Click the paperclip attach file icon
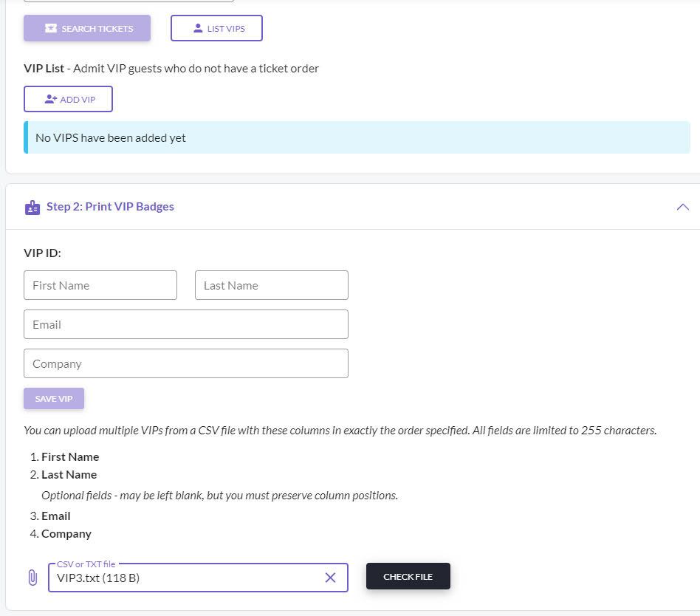The height and width of the screenshot is (616, 700). pyautogui.click(x=32, y=578)
